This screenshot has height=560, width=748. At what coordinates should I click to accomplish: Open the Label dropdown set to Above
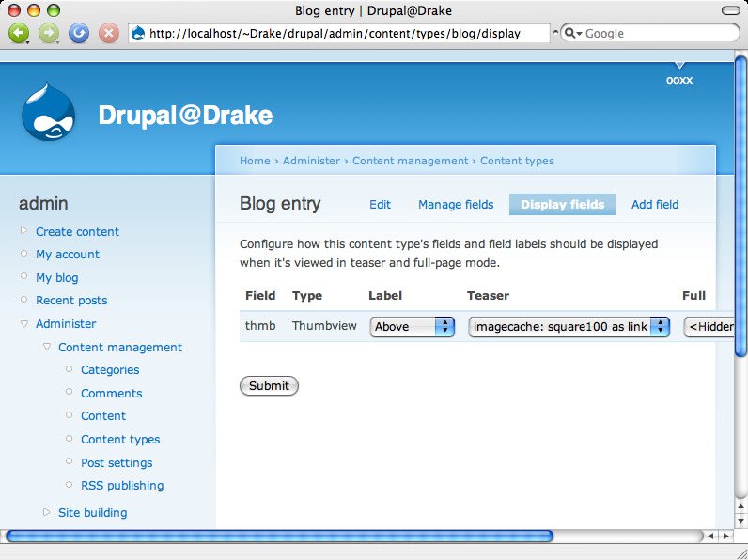click(x=413, y=327)
